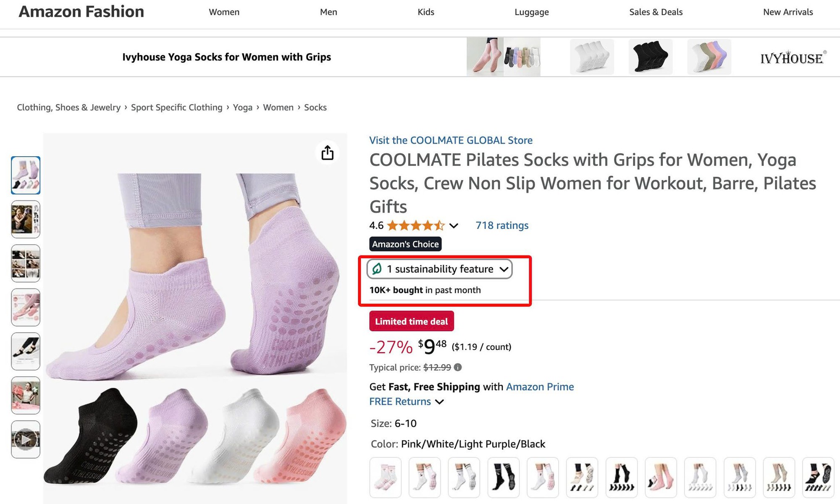Click the Limited time deal badge
Image resolution: width=840 pixels, height=504 pixels.
coord(411,321)
